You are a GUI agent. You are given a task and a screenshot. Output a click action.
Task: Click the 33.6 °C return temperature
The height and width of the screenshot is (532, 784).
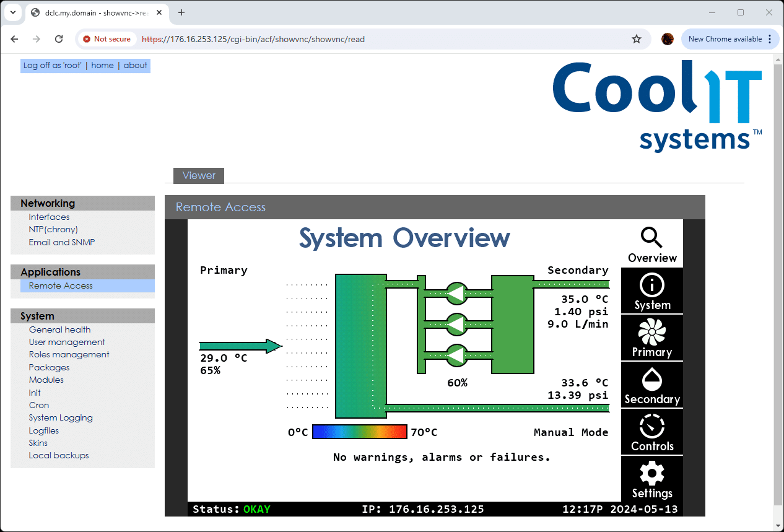click(x=585, y=383)
